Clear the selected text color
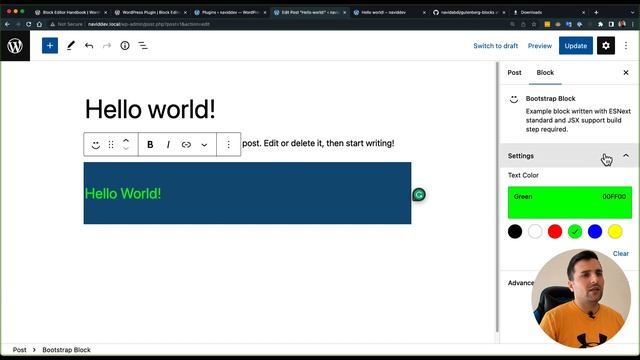This screenshot has height=360, width=640. pos(620,253)
